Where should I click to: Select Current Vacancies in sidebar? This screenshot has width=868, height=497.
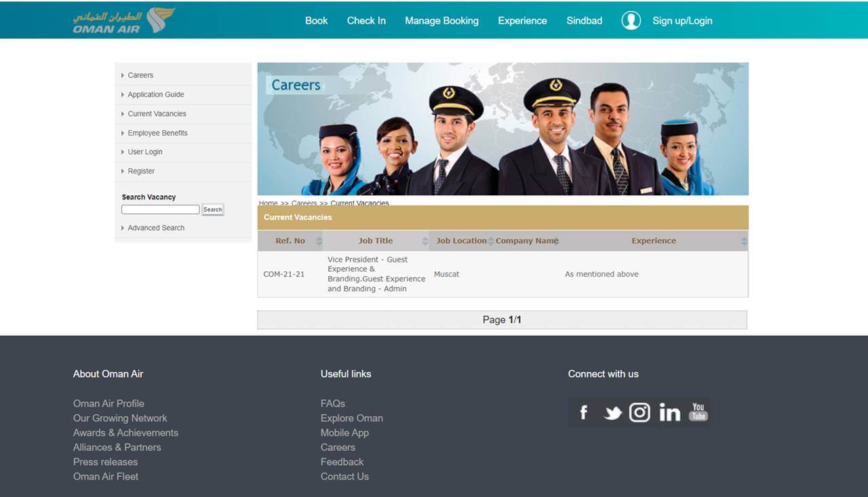[x=157, y=114]
